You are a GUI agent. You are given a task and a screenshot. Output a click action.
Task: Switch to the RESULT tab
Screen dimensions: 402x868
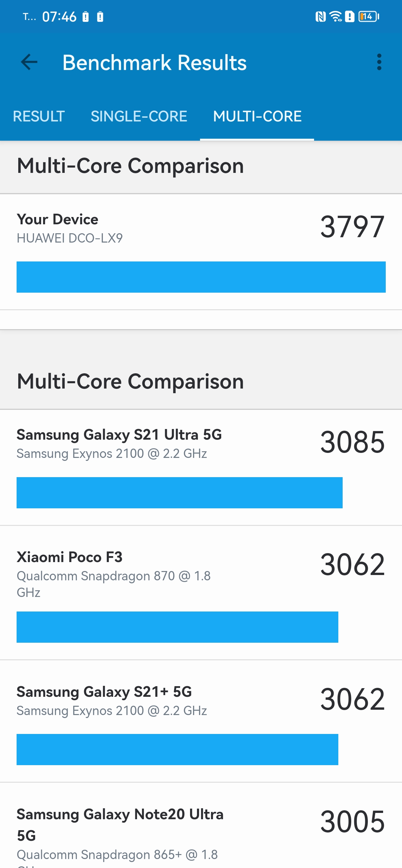[x=39, y=116]
